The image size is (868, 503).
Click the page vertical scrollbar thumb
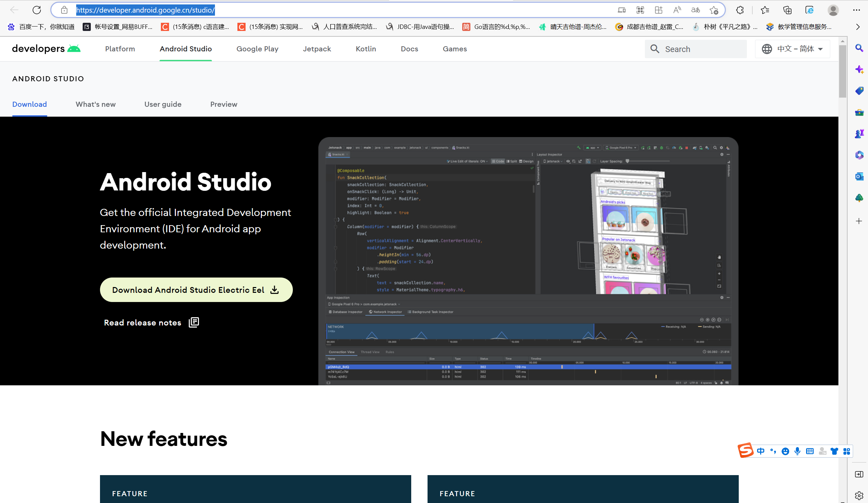[842, 71]
